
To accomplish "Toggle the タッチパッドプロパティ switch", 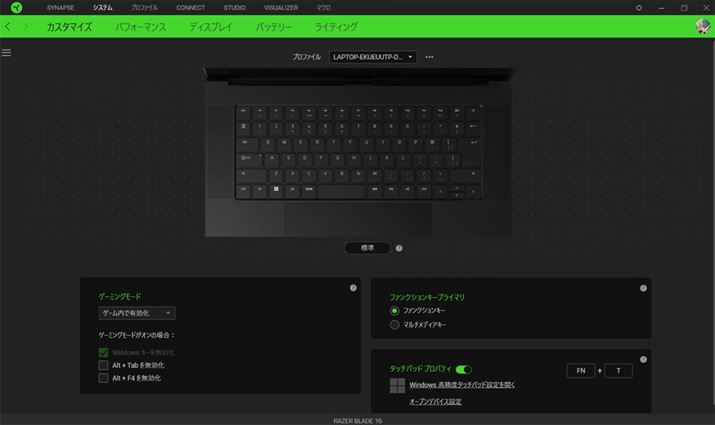I will tap(463, 369).
